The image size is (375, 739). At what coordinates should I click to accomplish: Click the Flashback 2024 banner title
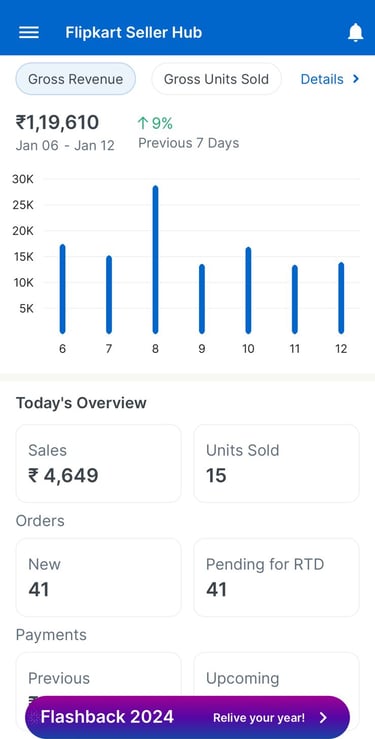pyautogui.click(x=107, y=717)
